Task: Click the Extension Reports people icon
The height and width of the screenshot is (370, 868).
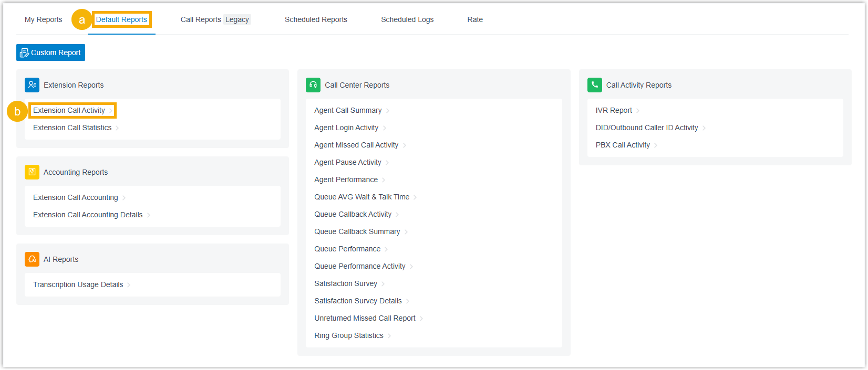Action: (x=32, y=85)
